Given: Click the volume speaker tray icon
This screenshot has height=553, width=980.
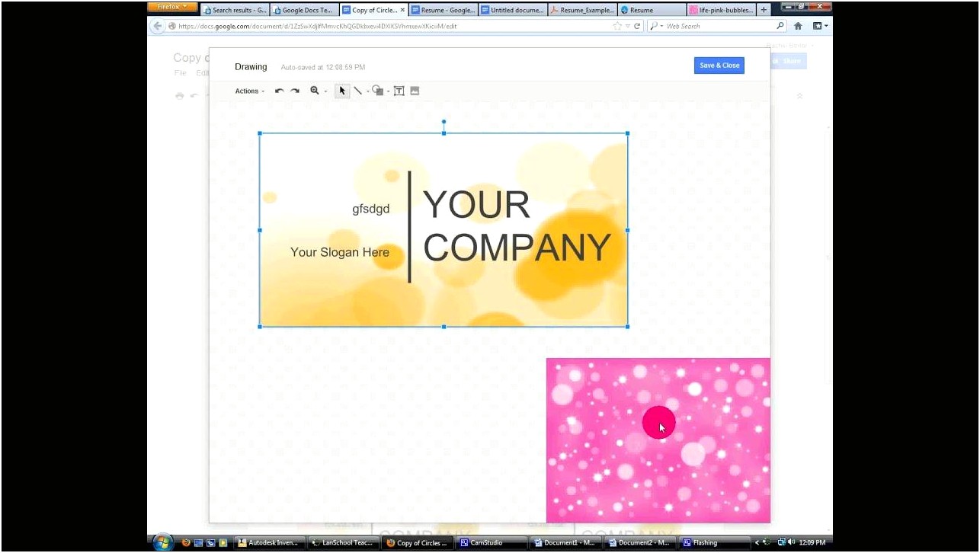Looking at the screenshot, I should pyautogui.click(x=793, y=543).
